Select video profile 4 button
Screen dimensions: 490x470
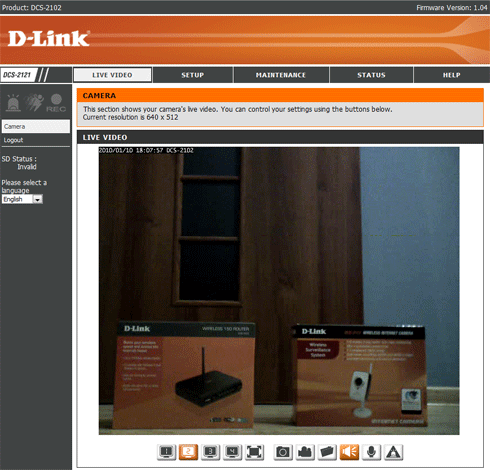[x=232, y=452]
